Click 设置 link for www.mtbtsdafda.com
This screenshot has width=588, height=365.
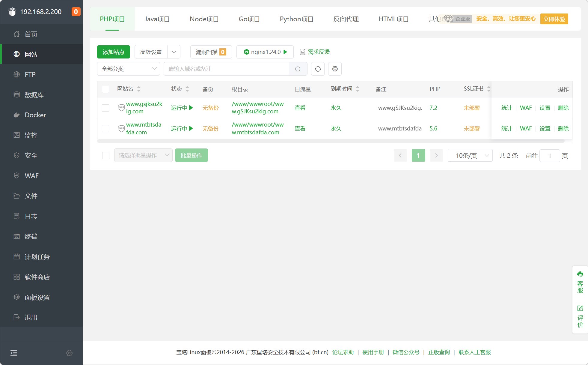545,129
